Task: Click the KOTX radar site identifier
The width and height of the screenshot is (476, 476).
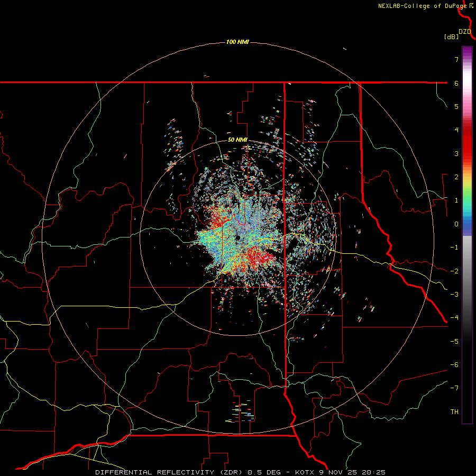Action: click(305, 472)
